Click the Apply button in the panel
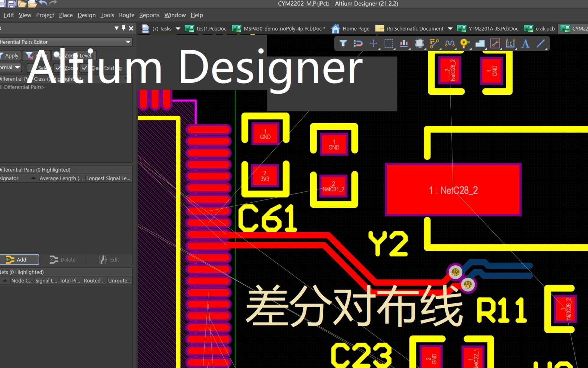The width and height of the screenshot is (588, 368). (x=10, y=55)
